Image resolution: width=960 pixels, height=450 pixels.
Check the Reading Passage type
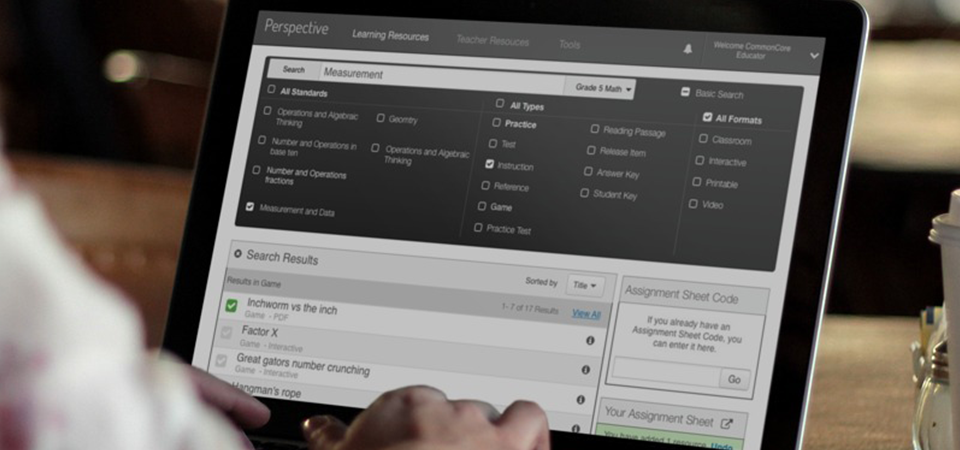click(594, 129)
